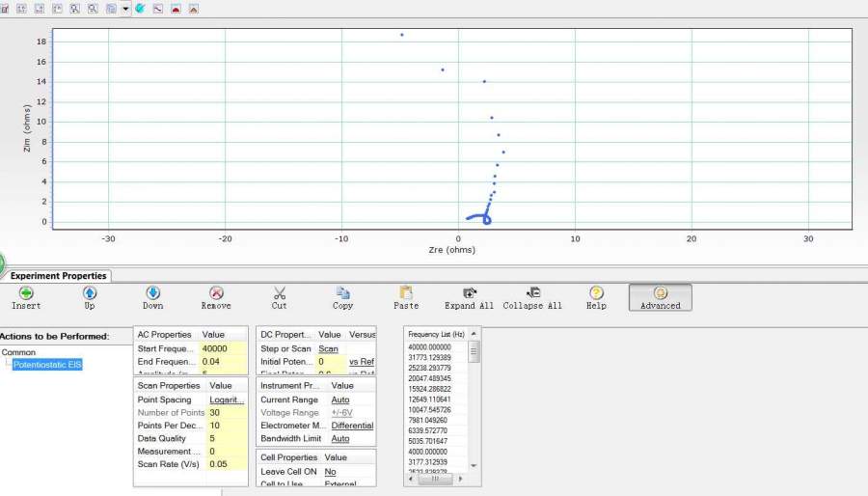Open Help with the question mark icon
This screenshot has height=496, width=868.
[596, 293]
